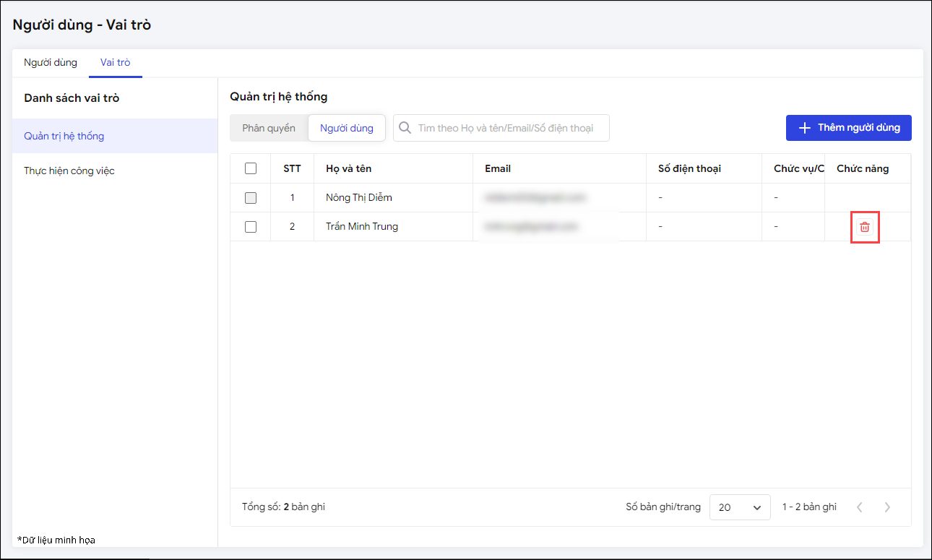Screen dimensions: 932x560
Task: Go to previous page arrow
Action: coord(859,507)
